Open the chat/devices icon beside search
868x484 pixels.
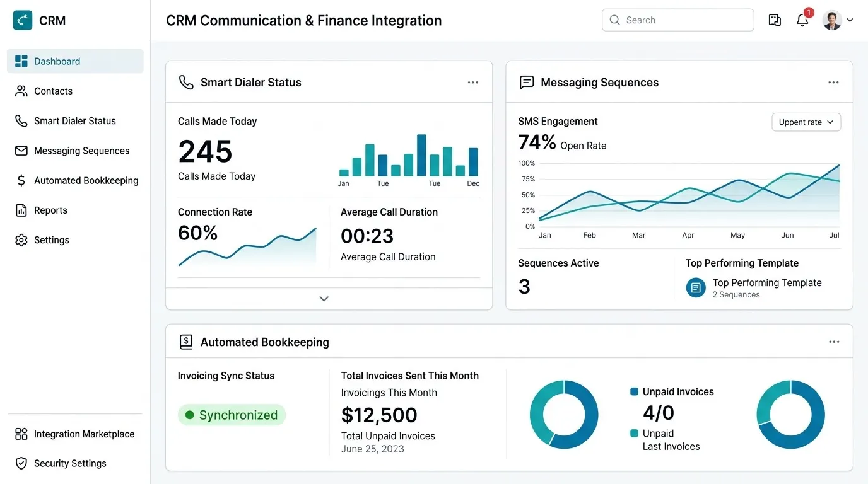coord(775,20)
